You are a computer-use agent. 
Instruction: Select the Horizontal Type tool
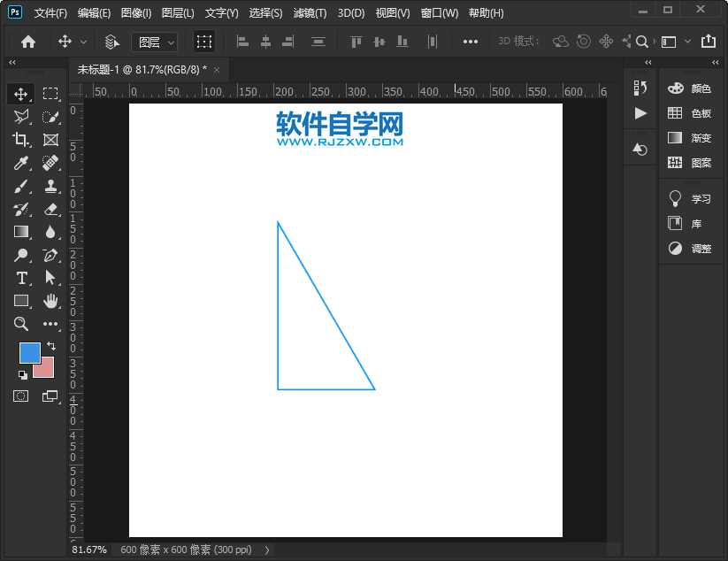[21, 278]
